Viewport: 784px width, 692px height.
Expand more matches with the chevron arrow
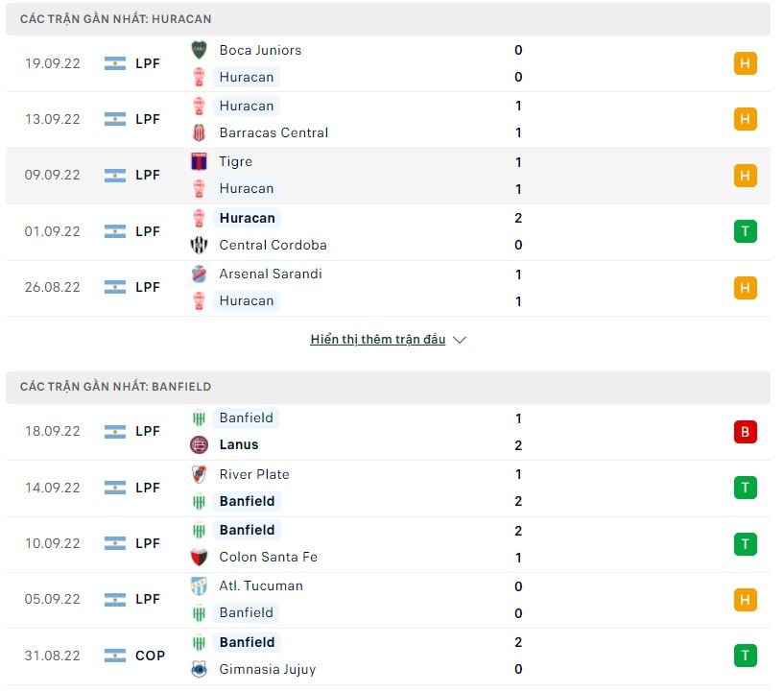coord(459,340)
